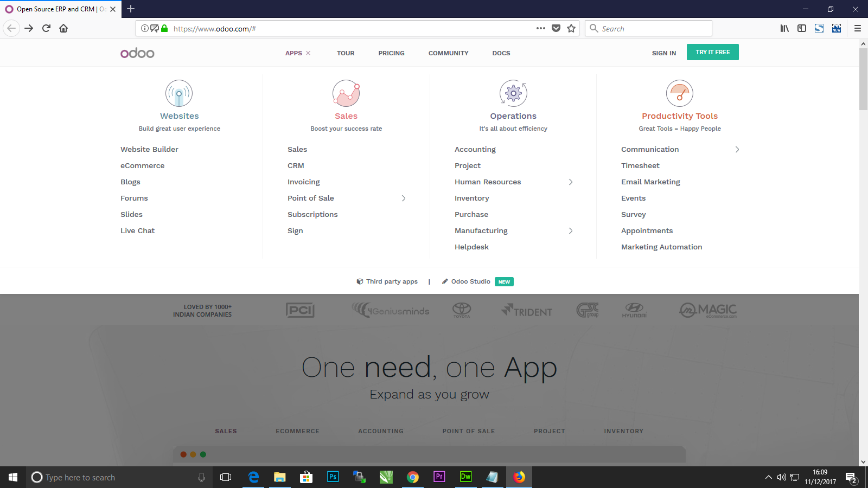Click the Operations gear category icon
868x488 pixels.
click(x=513, y=93)
